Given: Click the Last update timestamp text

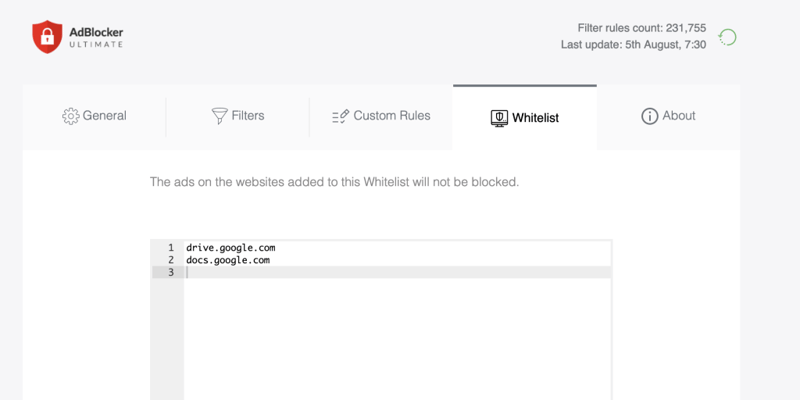Looking at the screenshot, I should pyautogui.click(x=634, y=46).
